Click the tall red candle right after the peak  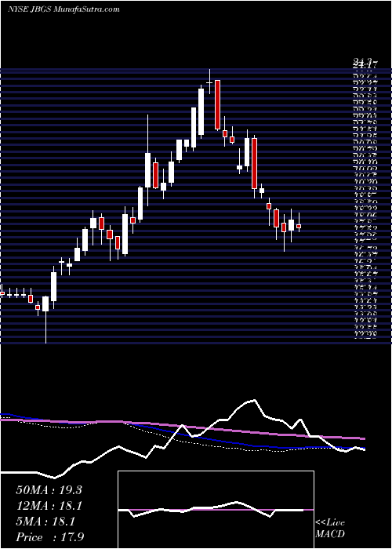point(217,104)
